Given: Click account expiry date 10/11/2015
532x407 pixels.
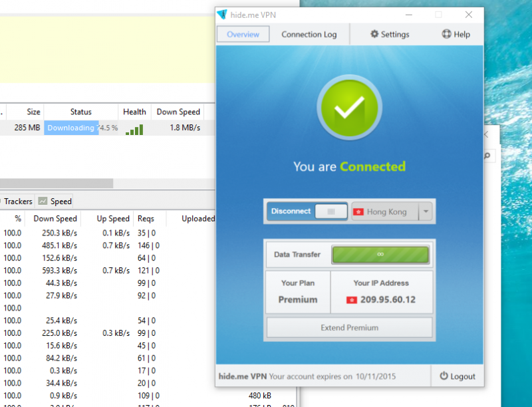Looking at the screenshot, I should tap(376, 376).
